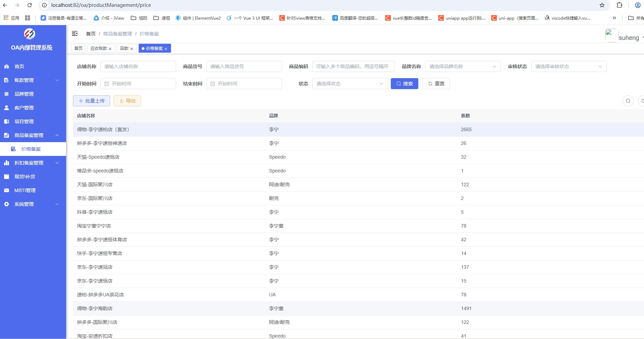The width and height of the screenshot is (644, 339).
Task: Export data with the 导出 button
Action: pos(127,101)
